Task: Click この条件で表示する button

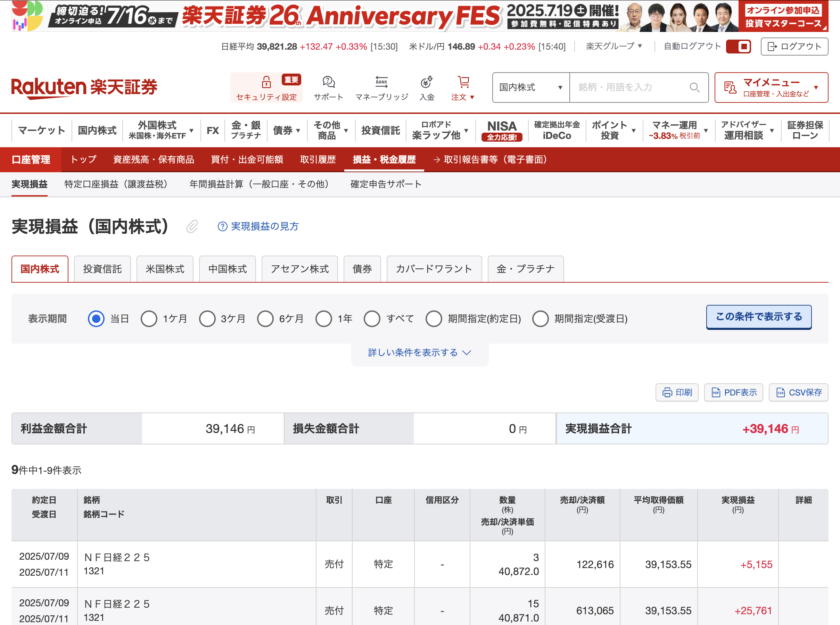Action: [759, 317]
